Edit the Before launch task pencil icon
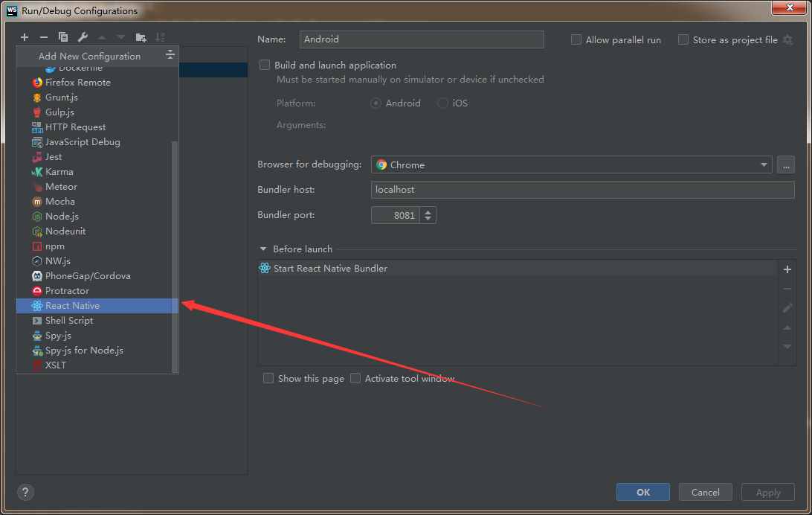812x515 pixels. pos(787,308)
